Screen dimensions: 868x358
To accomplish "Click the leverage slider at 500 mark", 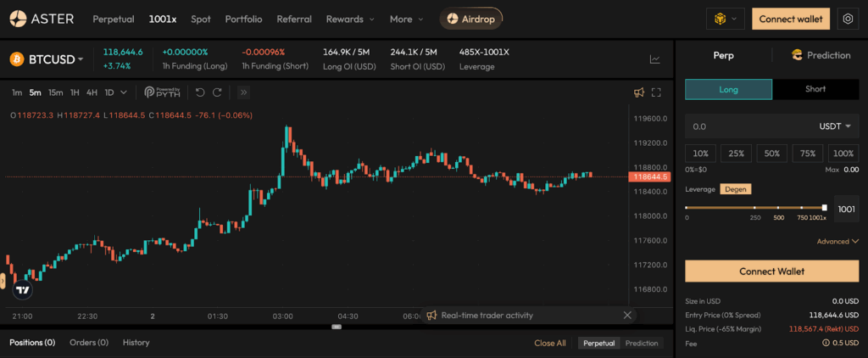I will [x=778, y=208].
